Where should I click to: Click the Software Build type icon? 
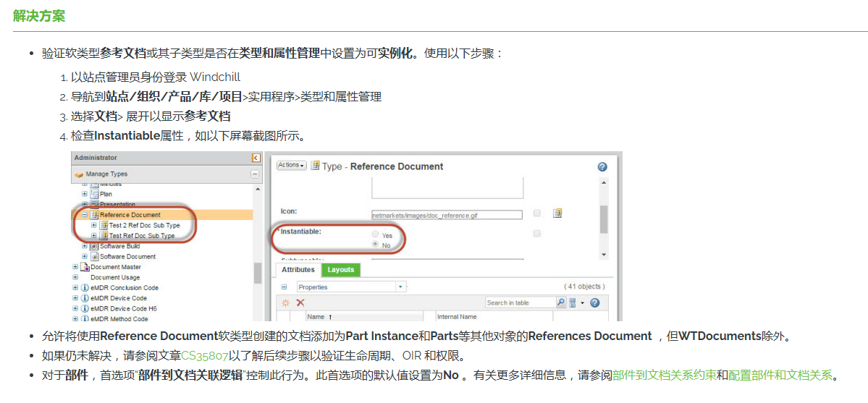[95, 246]
